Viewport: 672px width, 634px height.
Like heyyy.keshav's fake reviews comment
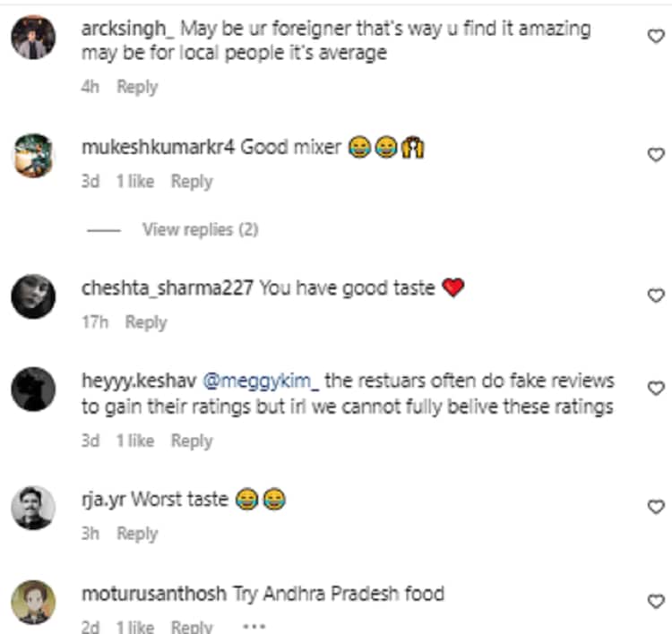[x=656, y=389]
